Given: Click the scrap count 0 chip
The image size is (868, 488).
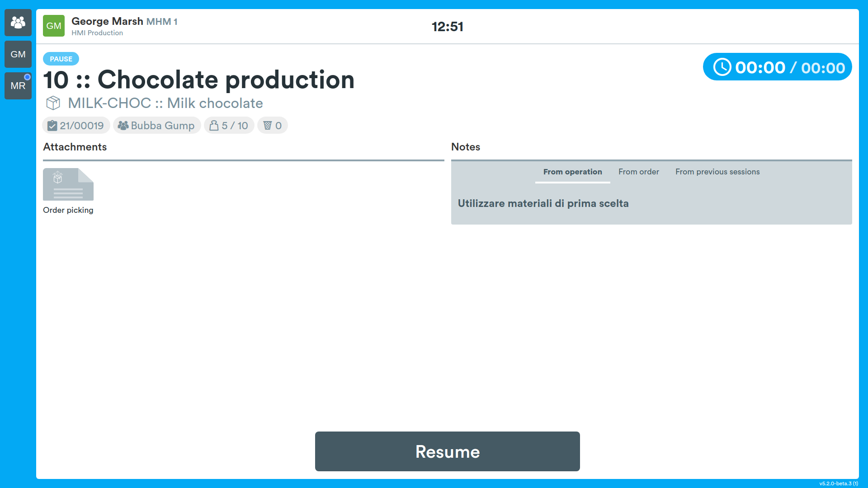Looking at the screenshot, I should 272,126.
